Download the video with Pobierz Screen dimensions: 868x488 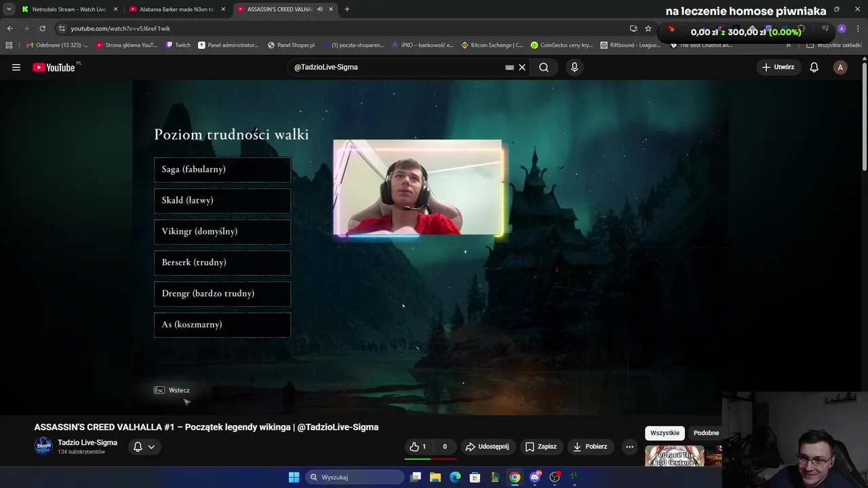[590, 447]
